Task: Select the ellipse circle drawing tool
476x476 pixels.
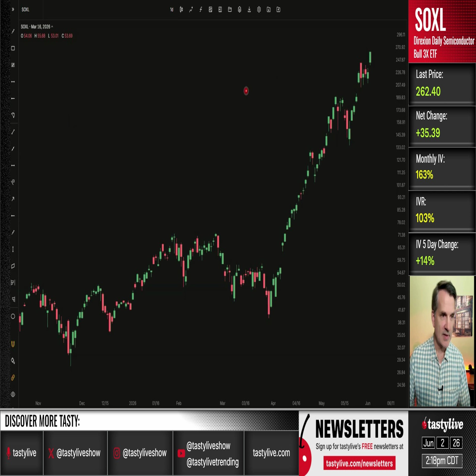Action: (x=13, y=316)
